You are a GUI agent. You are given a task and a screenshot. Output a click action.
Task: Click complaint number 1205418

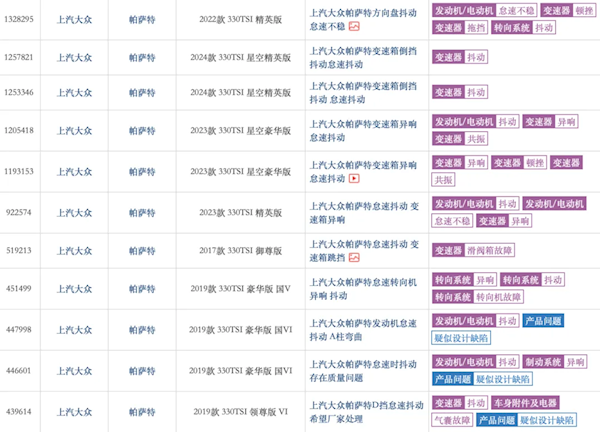click(x=19, y=130)
